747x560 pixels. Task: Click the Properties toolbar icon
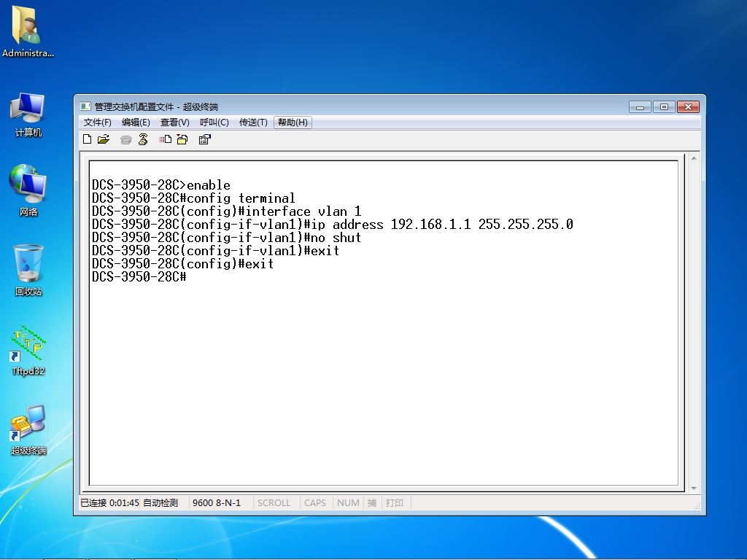[x=205, y=139]
